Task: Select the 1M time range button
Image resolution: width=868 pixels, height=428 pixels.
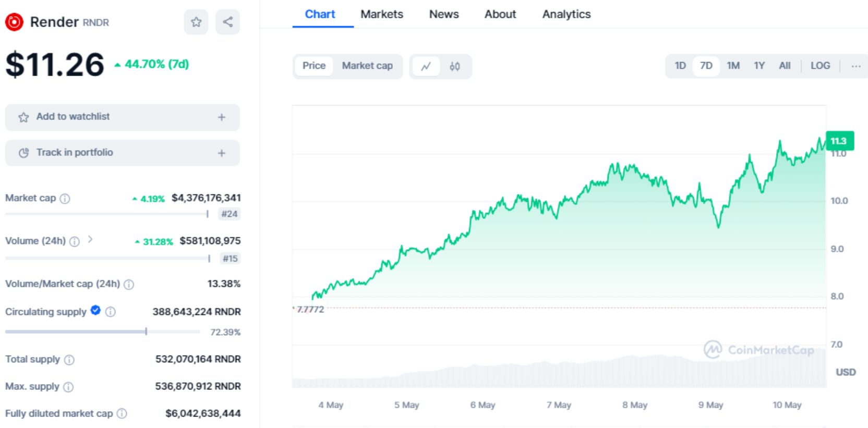Action: coord(733,66)
